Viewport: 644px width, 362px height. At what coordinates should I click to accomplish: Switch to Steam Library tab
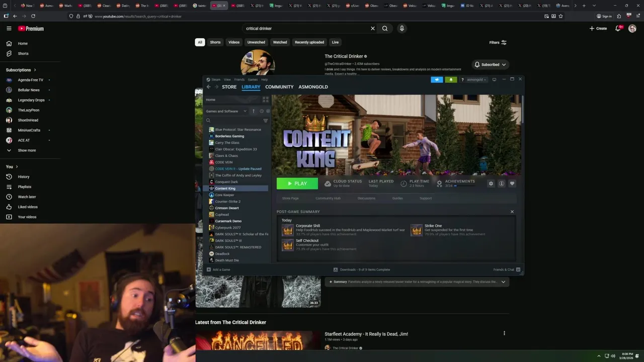pyautogui.click(x=251, y=87)
